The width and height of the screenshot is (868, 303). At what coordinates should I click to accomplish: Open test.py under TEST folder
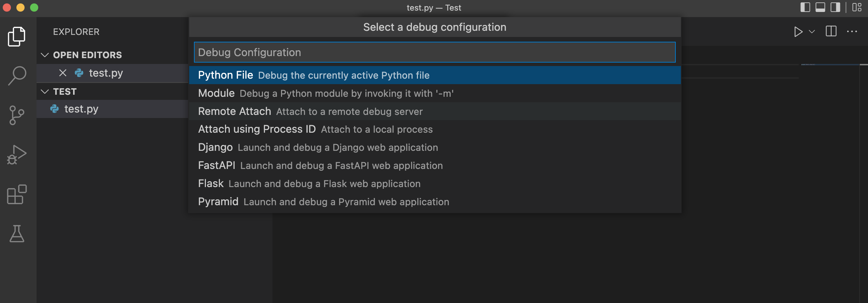81,109
